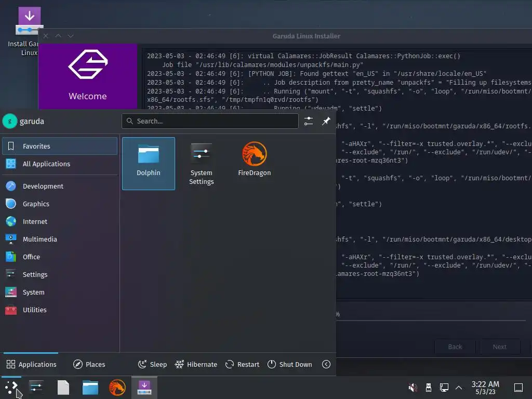Screen dimensions: 532x399
Task: Launch System Settings from Favorites
Action: pyautogui.click(x=202, y=164)
